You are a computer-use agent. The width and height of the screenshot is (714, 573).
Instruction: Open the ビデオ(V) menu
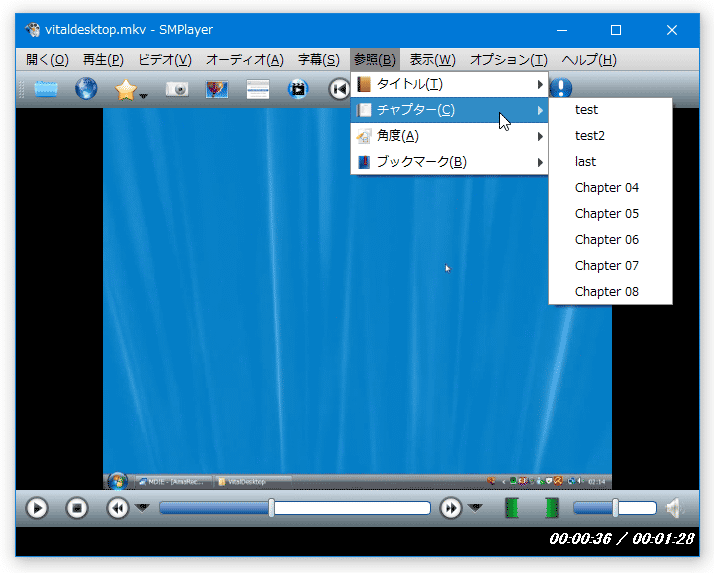[x=165, y=60]
